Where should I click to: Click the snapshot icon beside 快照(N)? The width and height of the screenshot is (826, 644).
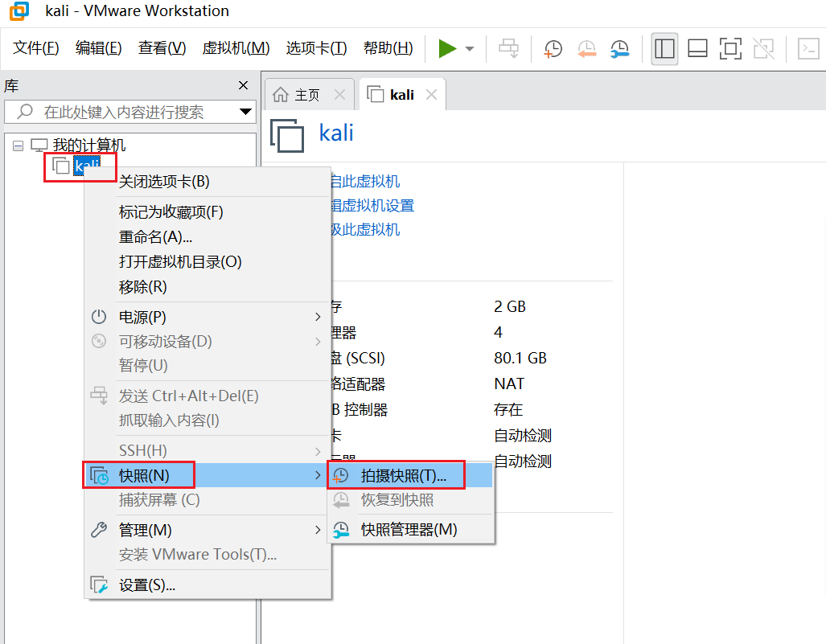[x=99, y=475]
